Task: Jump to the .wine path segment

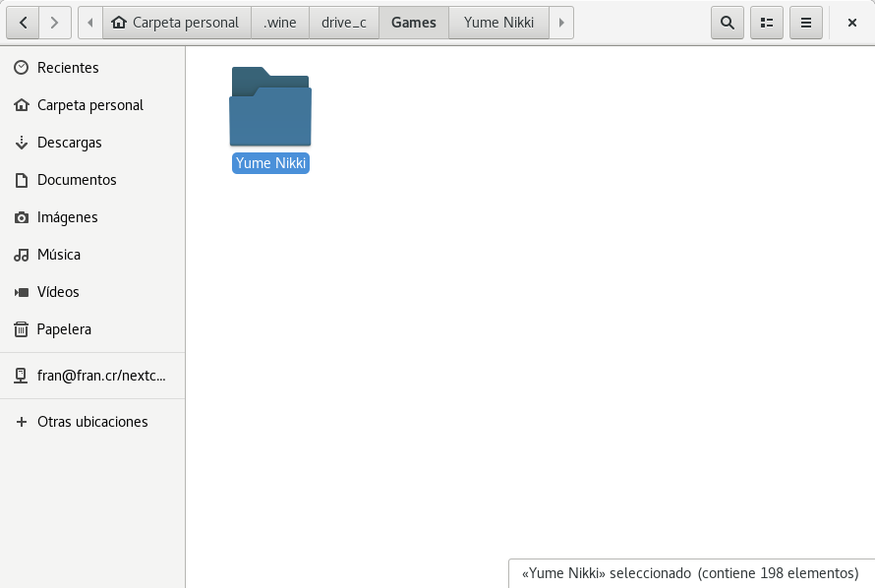Action: 280,23
